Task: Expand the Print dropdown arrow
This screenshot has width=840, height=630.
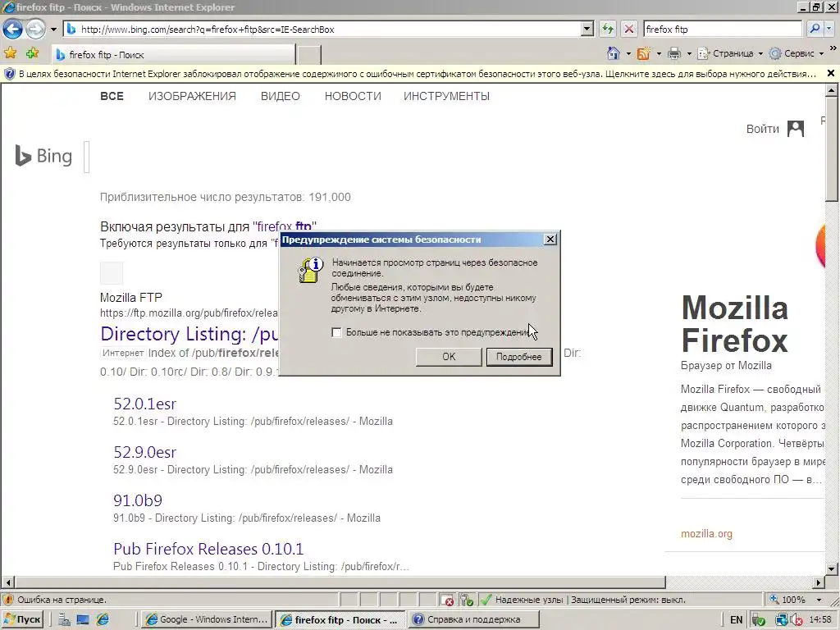Action: (689, 53)
